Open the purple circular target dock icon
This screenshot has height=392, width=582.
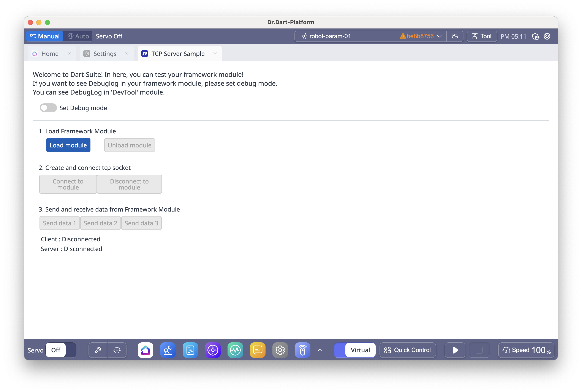tap(213, 350)
